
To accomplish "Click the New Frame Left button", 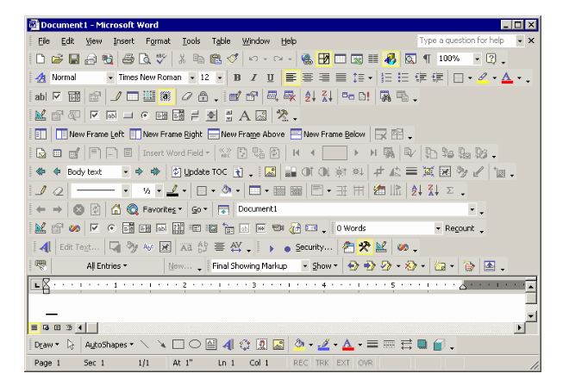I will tap(90, 134).
